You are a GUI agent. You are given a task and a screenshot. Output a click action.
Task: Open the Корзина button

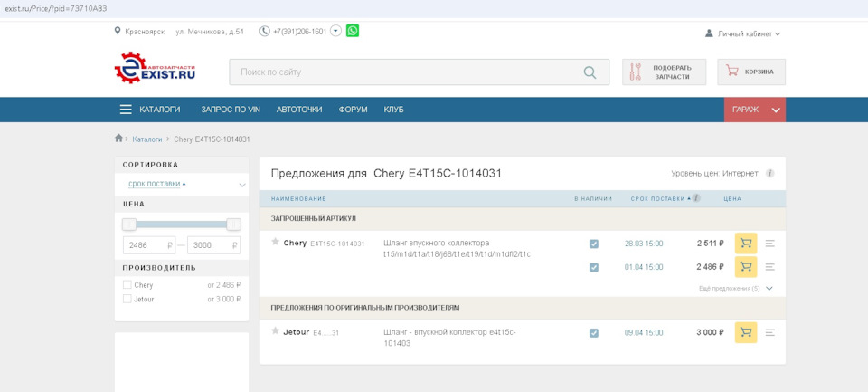click(751, 72)
